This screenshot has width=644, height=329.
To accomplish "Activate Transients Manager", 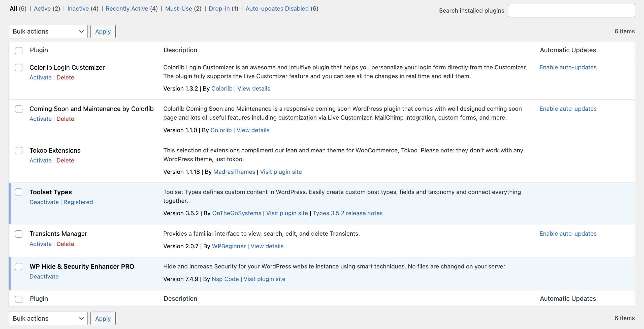I will pyautogui.click(x=41, y=244).
